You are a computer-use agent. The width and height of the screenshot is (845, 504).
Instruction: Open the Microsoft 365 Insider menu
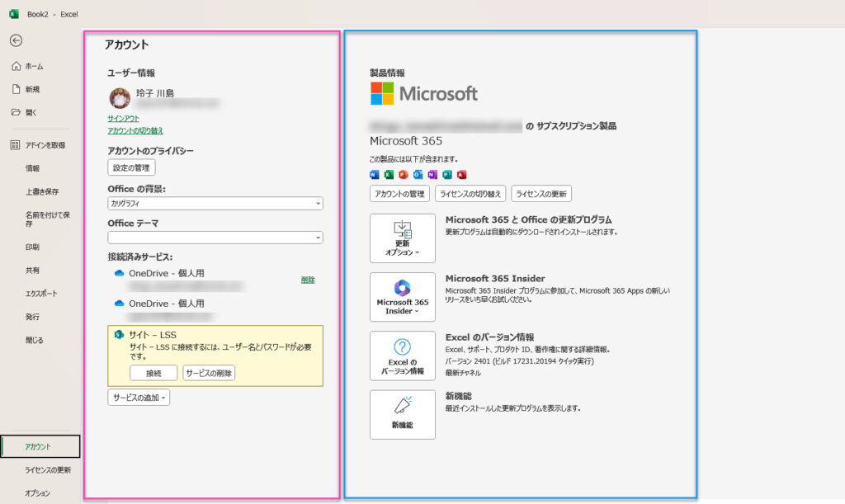point(402,297)
